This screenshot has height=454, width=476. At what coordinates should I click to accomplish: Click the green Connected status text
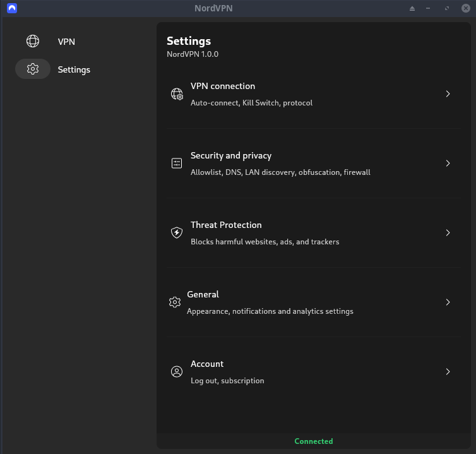[x=314, y=441]
